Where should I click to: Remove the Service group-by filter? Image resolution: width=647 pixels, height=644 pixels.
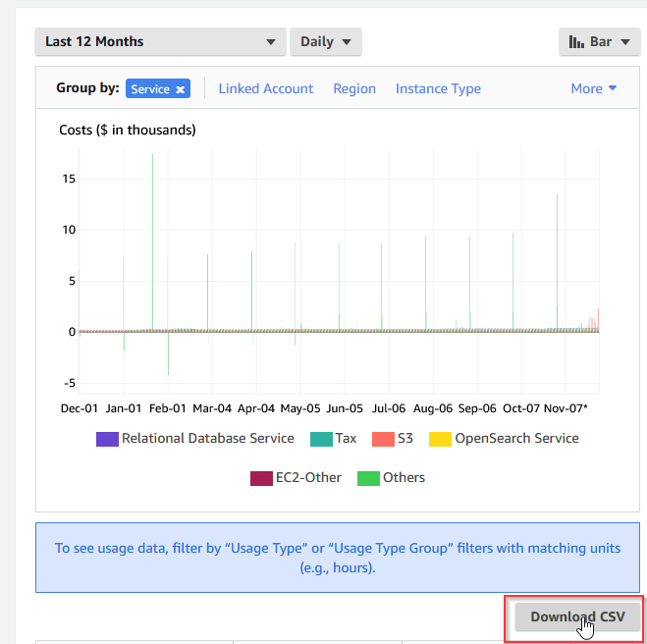(x=181, y=89)
